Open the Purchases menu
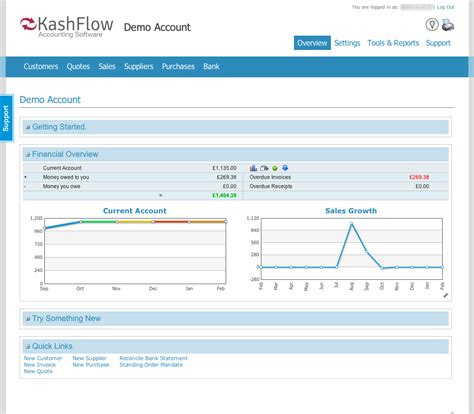The height and width of the screenshot is (414, 474). coord(178,66)
